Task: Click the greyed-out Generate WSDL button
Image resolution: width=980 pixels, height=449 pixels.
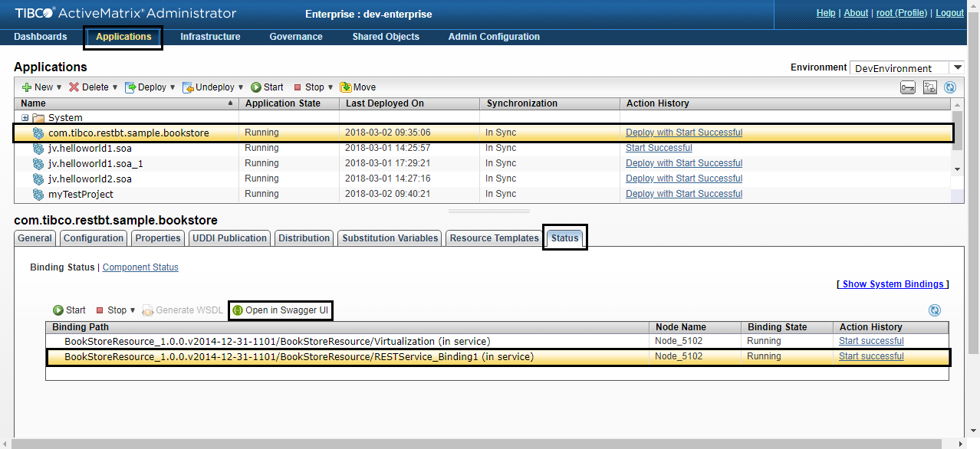Action: [x=182, y=310]
